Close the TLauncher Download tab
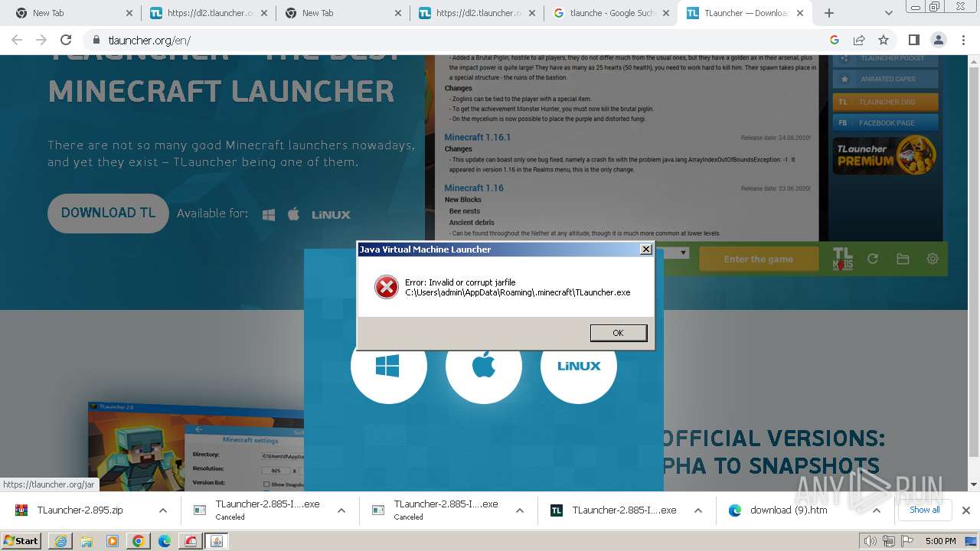Viewport: 980px width, 551px height. click(x=801, y=13)
